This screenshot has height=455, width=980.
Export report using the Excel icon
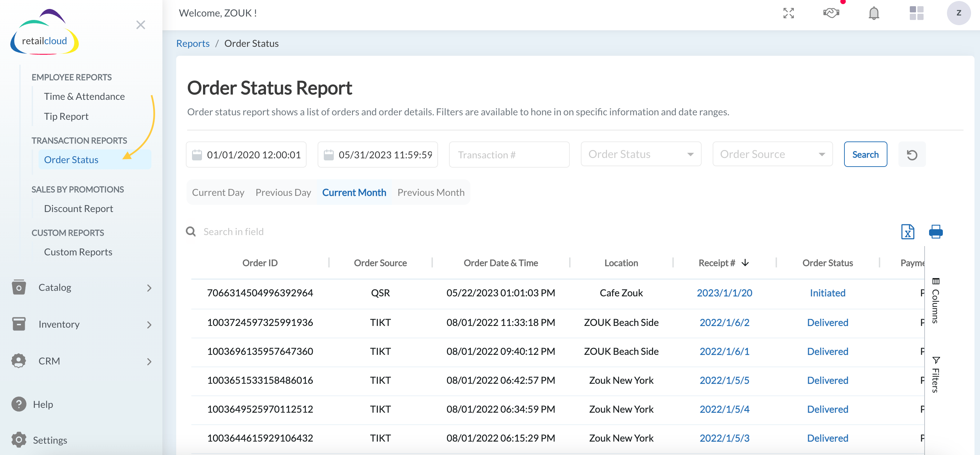[x=907, y=232]
